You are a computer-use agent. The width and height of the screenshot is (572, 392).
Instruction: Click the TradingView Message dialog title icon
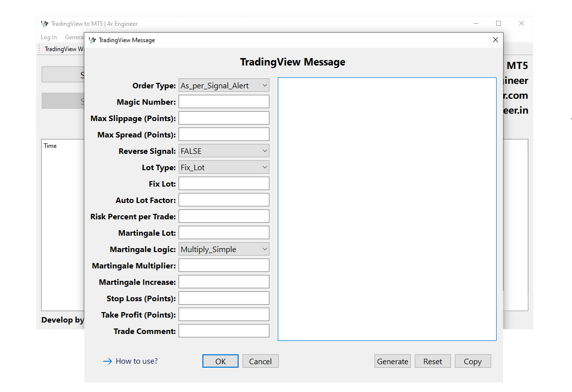click(x=92, y=40)
